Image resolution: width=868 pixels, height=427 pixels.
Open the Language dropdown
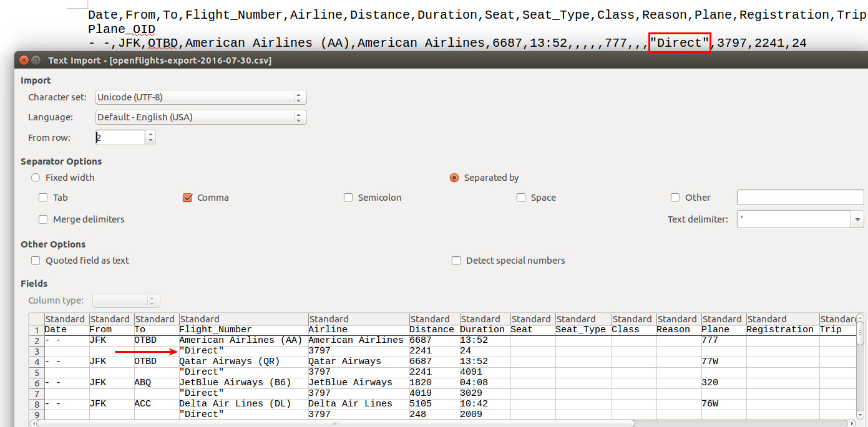(201, 117)
